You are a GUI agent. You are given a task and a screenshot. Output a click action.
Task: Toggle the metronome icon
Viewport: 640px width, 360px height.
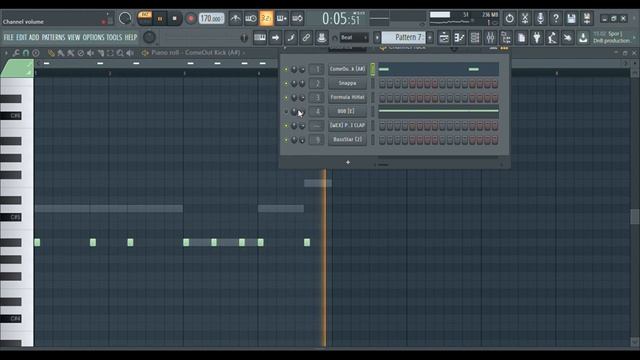(x=236, y=18)
